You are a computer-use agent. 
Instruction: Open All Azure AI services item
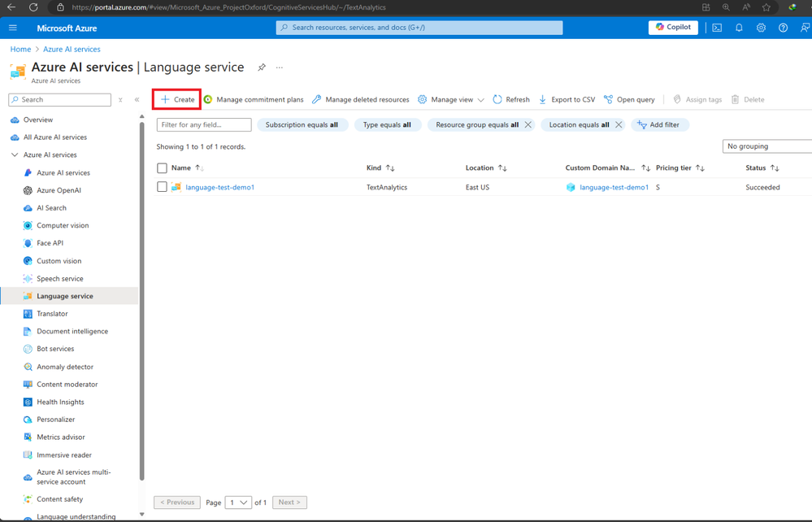point(55,137)
